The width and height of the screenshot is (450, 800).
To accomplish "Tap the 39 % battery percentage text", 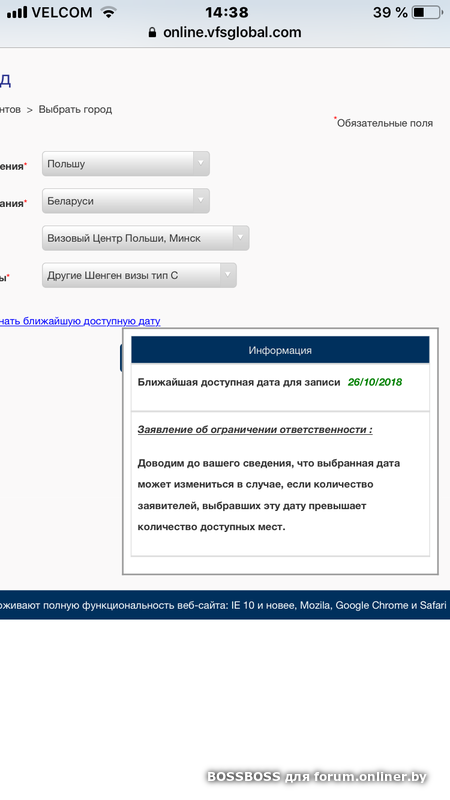I will [x=390, y=12].
